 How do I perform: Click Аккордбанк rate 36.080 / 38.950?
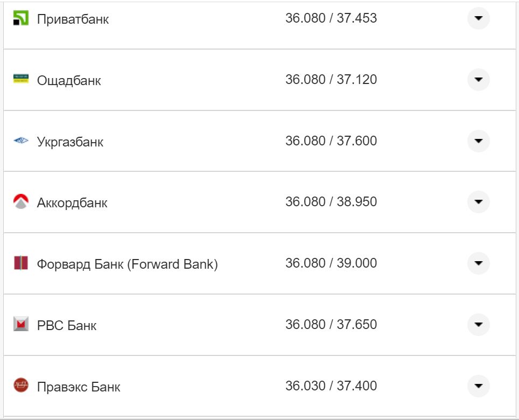[x=331, y=202]
